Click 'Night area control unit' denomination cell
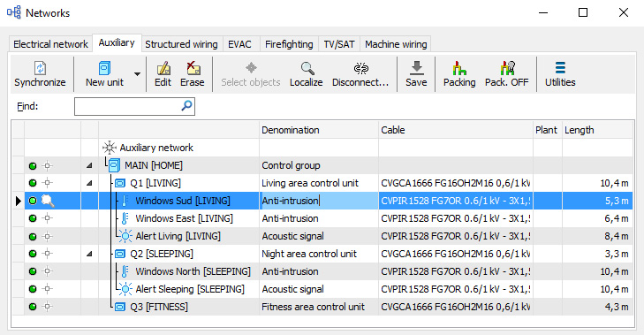The height and width of the screenshot is (335, 644). 319,254
